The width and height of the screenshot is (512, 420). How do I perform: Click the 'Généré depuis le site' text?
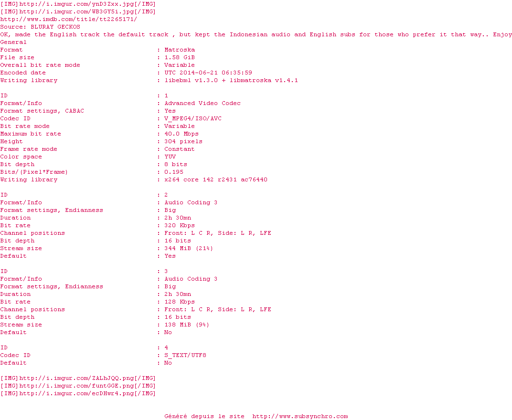204,416
